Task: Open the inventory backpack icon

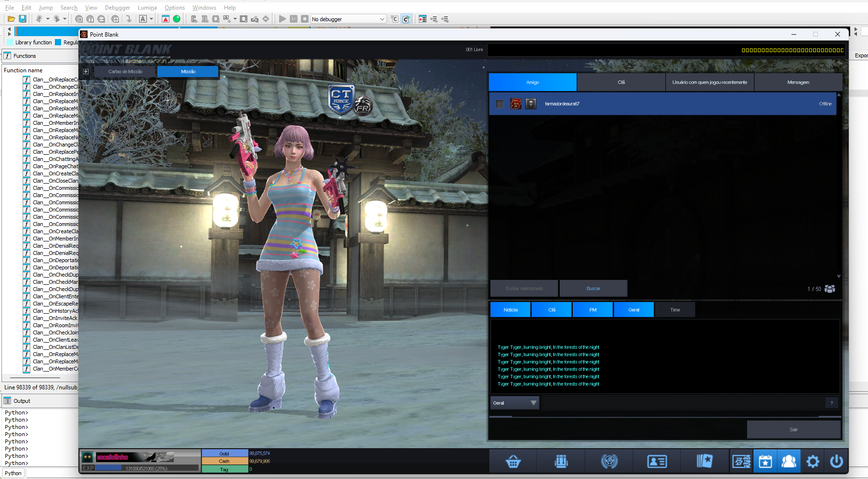Action: coord(561,462)
